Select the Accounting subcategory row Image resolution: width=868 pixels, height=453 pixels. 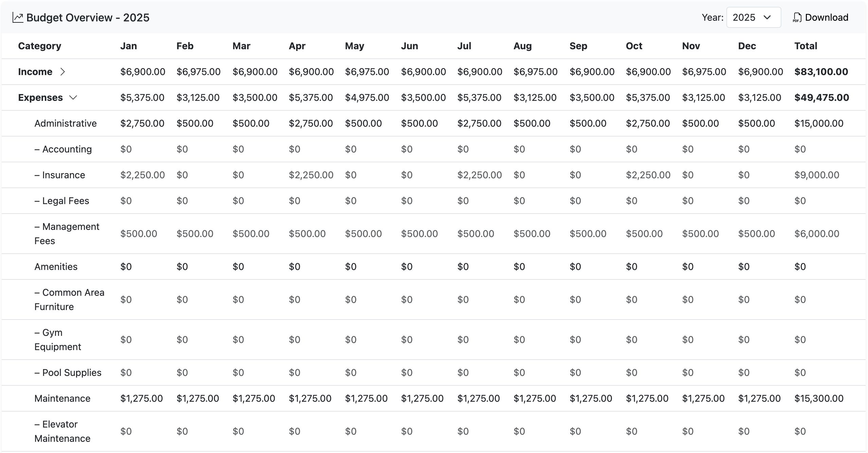coord(63,149)
